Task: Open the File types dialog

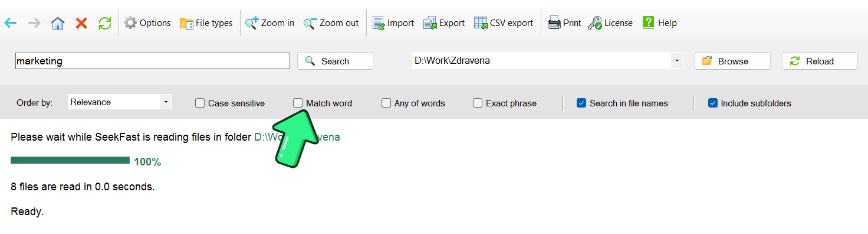Action: [x=206, y=23]
